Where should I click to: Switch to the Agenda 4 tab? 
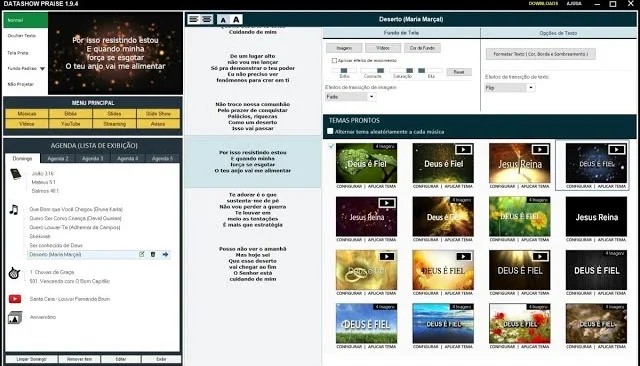tap(128, 158)
